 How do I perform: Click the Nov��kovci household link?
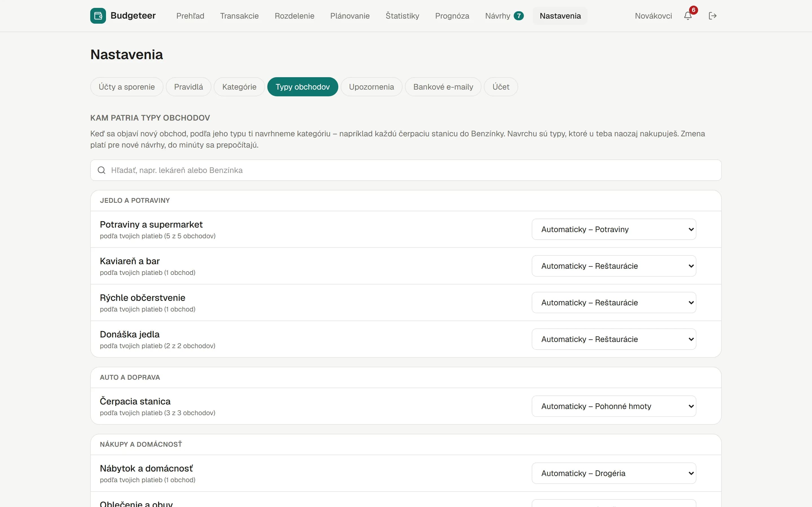653,16
